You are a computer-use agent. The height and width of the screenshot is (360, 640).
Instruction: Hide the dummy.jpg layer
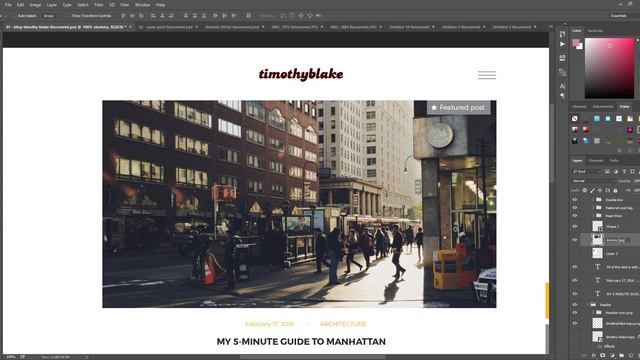pyautogui.click(x=575, y=240)
